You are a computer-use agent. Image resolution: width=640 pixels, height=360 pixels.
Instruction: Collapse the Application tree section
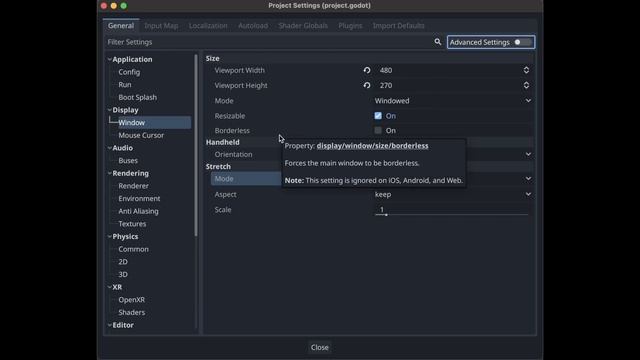[x=109, y=60]
